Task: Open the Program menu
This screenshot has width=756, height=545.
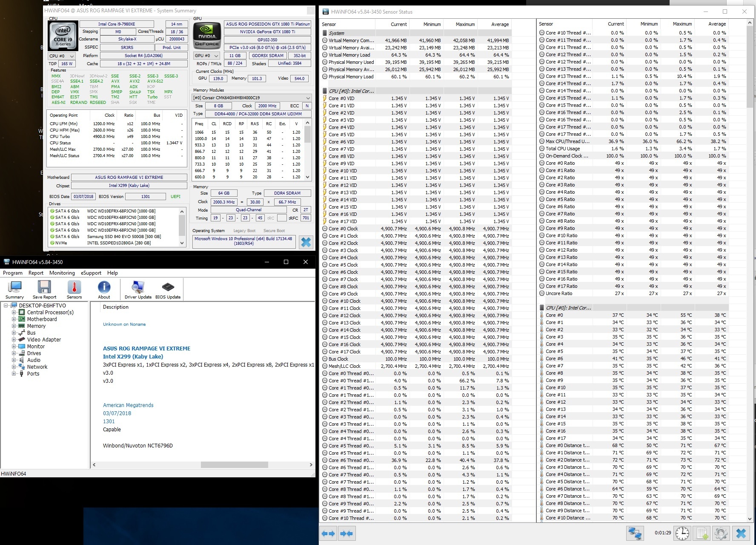Action: pos(13,273)
